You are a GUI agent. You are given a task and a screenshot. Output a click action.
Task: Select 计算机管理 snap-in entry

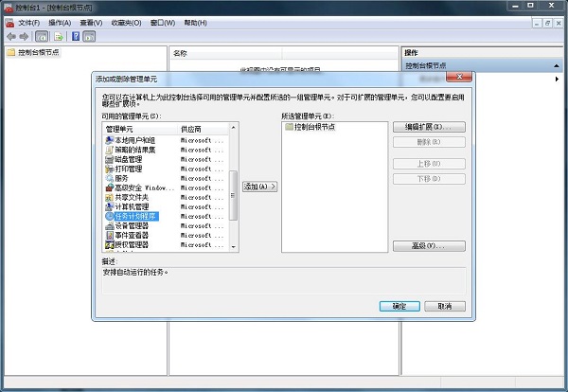tap(131, 206)
